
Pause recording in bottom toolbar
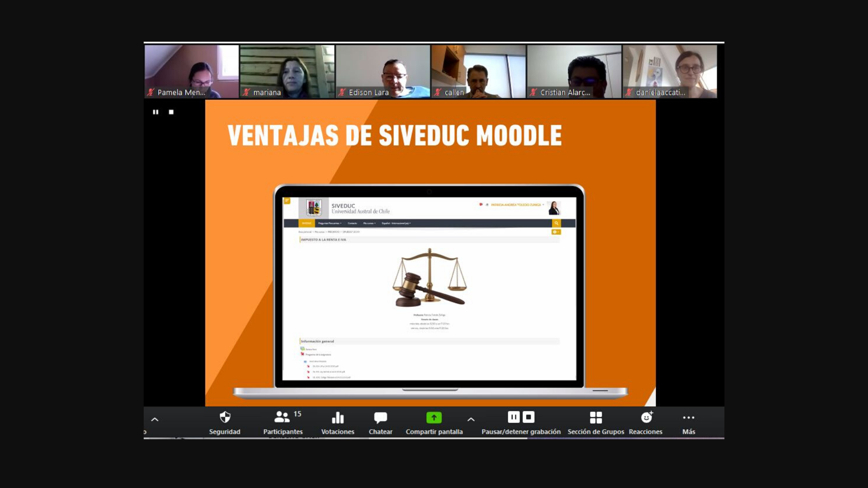pos(514,417)
